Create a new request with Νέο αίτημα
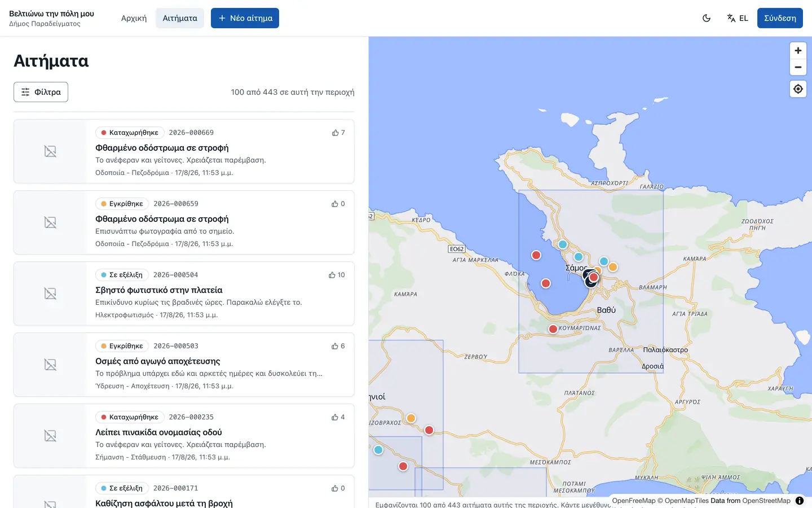Image resolution: width=812 pixels, height=508 pixels. pos(245,18)
